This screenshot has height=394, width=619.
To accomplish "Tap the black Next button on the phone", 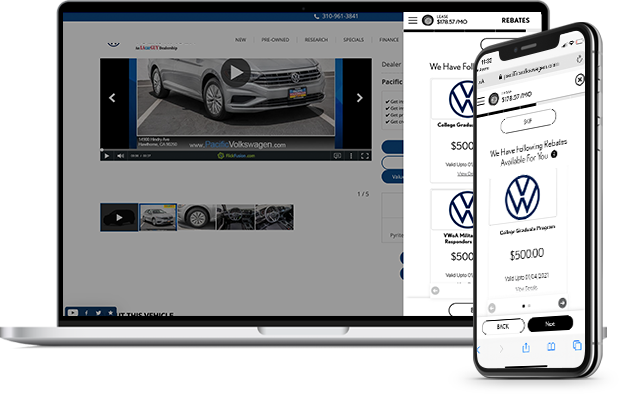I will [x=550, y=324].
